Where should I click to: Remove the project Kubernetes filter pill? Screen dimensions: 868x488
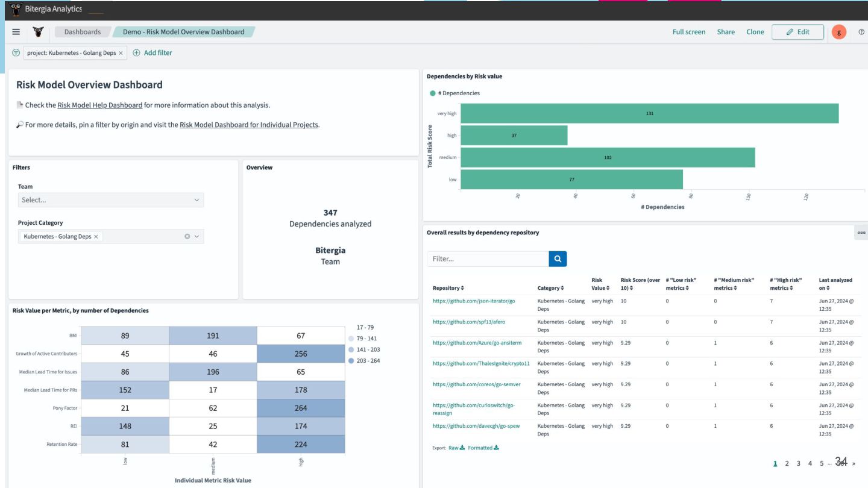click(x=121, y=53)
